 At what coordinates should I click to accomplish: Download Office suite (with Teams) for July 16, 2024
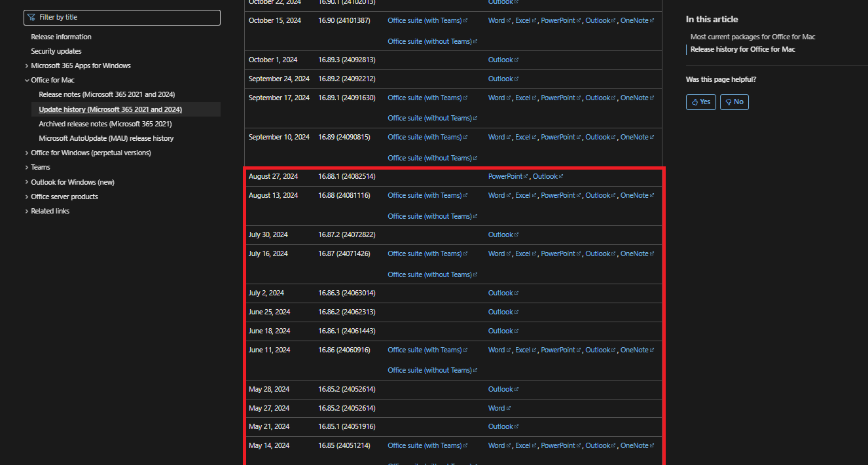click(x=427, y=253)
